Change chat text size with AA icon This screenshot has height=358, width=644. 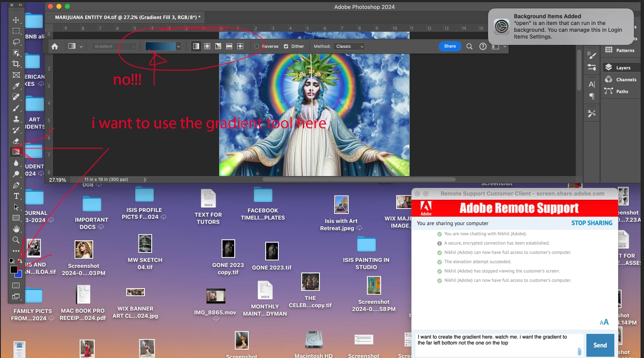pyautogui.click(x=604, y=322)
